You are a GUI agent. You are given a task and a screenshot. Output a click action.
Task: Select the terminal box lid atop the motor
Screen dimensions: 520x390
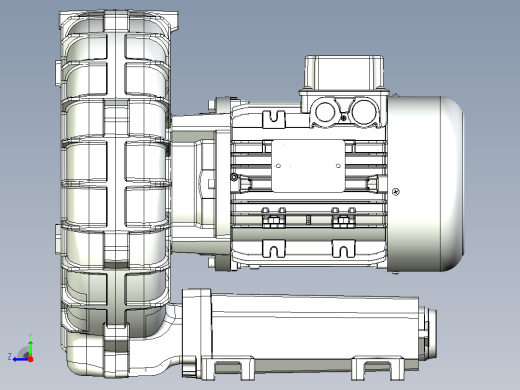pos(344,73)
